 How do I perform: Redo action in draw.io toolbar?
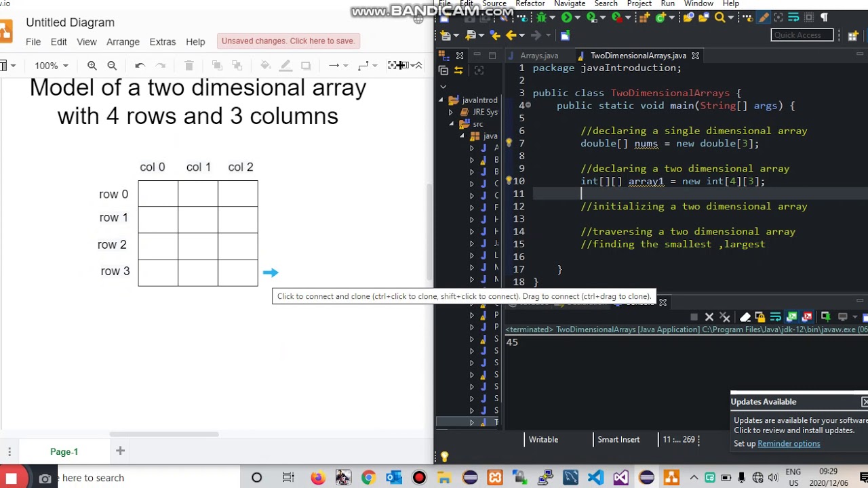click(161, 66)
